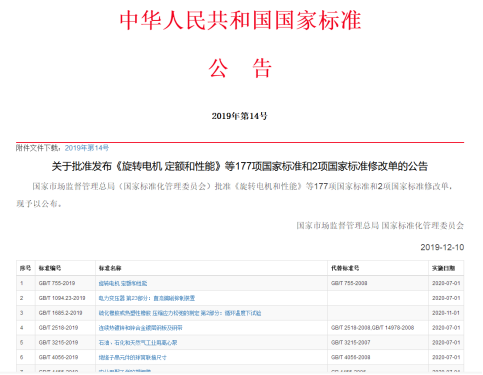The width and height of the screenshot is (483, 375).
Task: Open the row 6 standard name link for GB/T 4056-2019
Action: point(132,357)
